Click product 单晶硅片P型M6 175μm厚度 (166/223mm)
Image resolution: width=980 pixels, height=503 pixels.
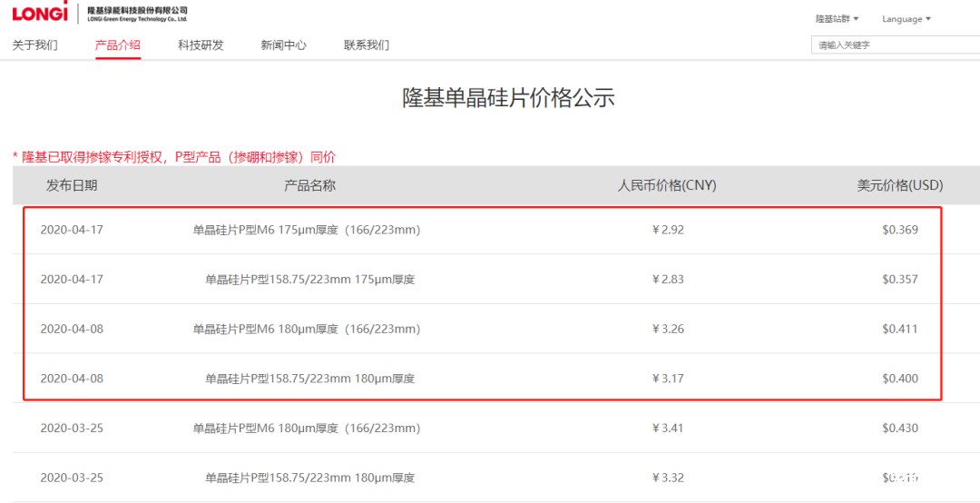pyautogui.click(x=307, y=230)
